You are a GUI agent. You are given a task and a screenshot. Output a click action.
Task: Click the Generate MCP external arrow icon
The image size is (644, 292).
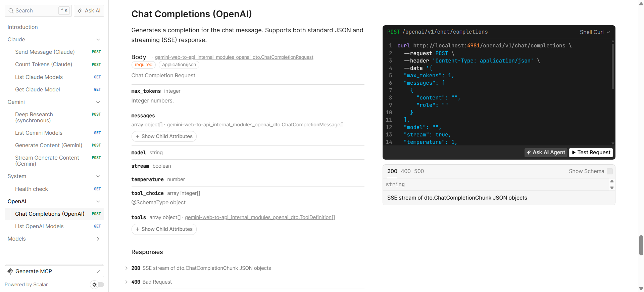click(x=98, y=271)
